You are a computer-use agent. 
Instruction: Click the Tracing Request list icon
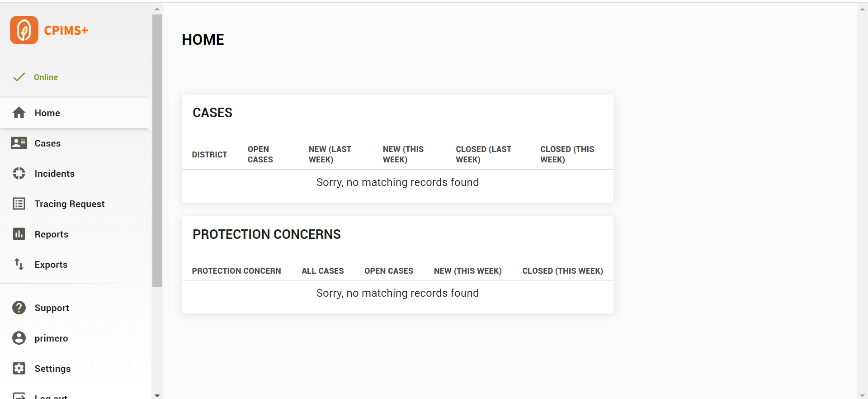(19, 204)
